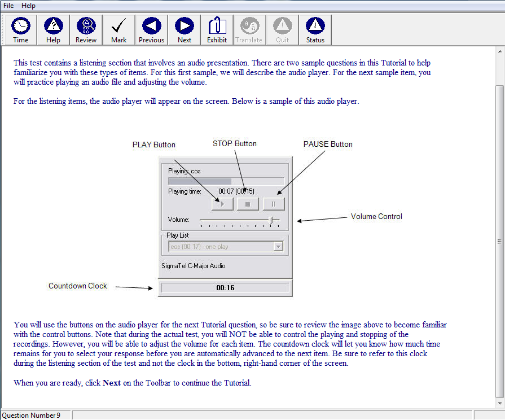This screenshot has height=420, width=505.
Task: Click the 'STOP Button' label
Action: click(x=235, y=143)
